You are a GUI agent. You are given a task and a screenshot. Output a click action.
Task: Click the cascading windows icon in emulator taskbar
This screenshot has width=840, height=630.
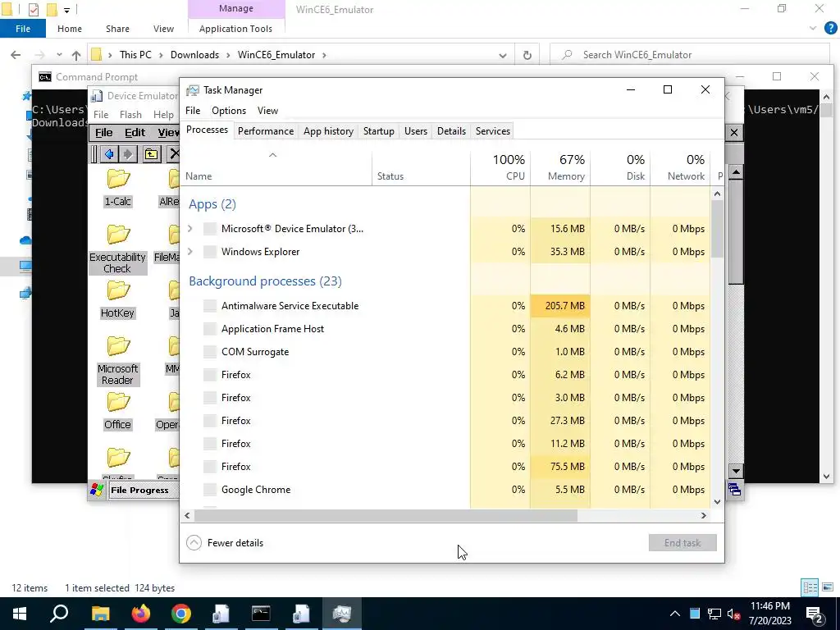point(734,490)
